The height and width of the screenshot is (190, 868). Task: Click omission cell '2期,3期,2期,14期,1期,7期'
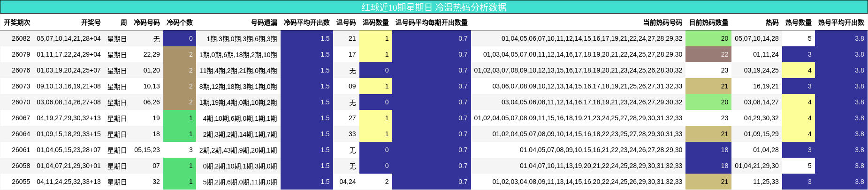coord(240,134)
